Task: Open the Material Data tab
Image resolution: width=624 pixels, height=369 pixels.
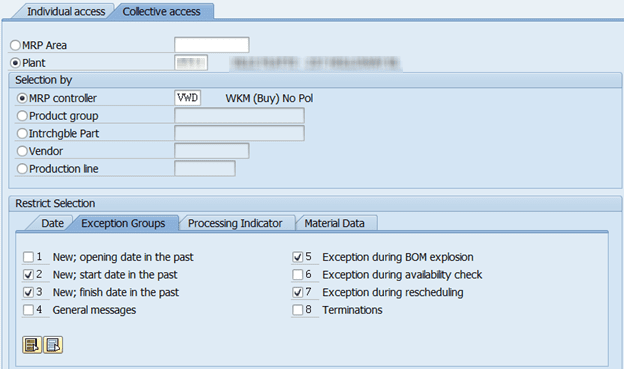Action: pos(334,223)
